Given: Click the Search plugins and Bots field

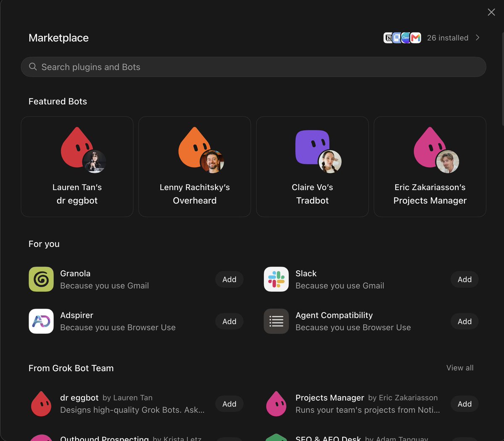Looking at the screenshot, I should [x=253, y=67].
